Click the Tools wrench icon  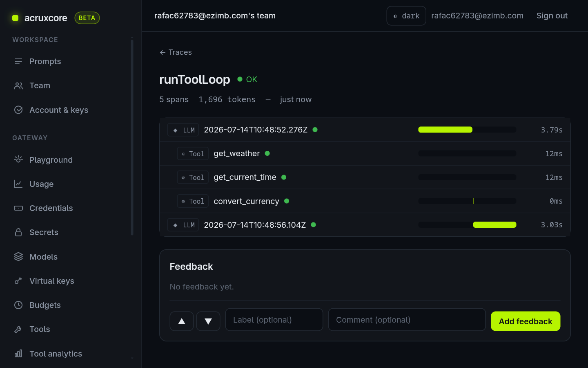(18, 329)
